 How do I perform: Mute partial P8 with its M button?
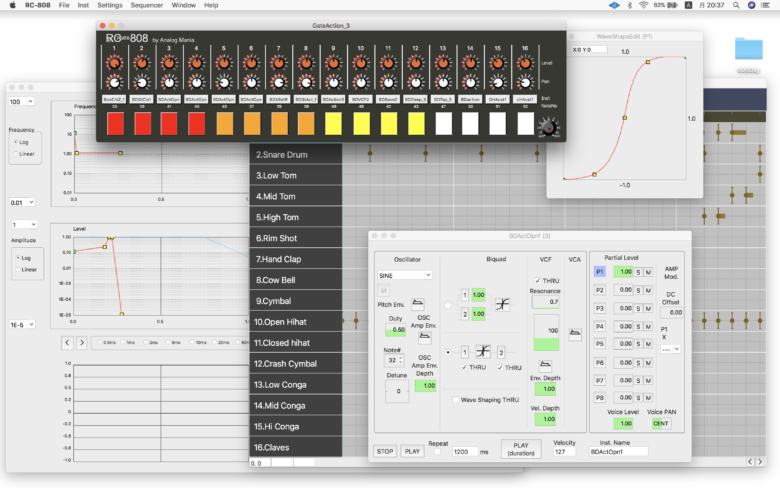648,398
